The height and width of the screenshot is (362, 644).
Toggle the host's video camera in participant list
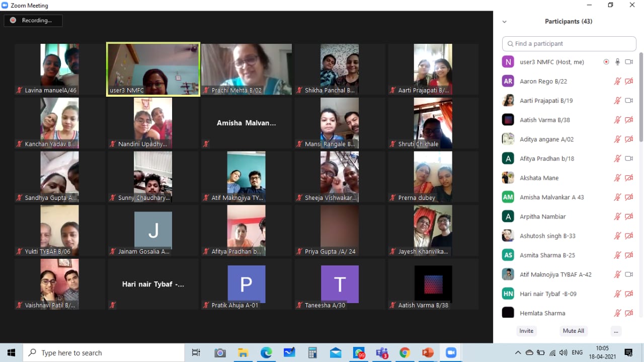[628, 62]
